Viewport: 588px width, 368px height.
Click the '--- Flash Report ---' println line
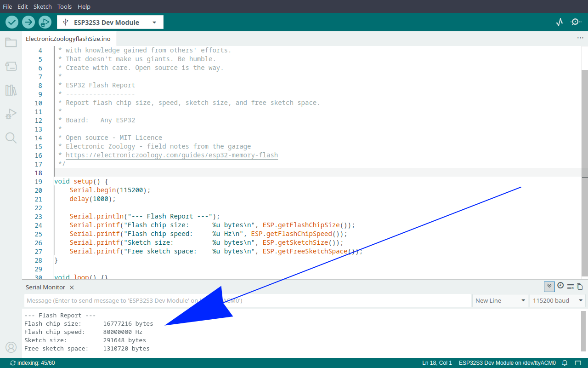pyautogui.click(x=145, y=216)
